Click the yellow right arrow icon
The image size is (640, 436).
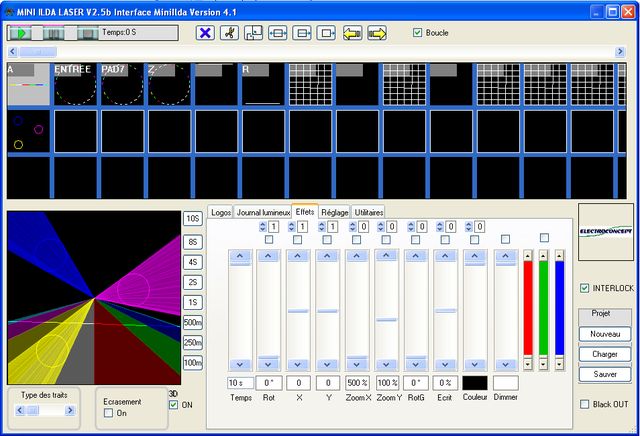(x=377, y=33)
